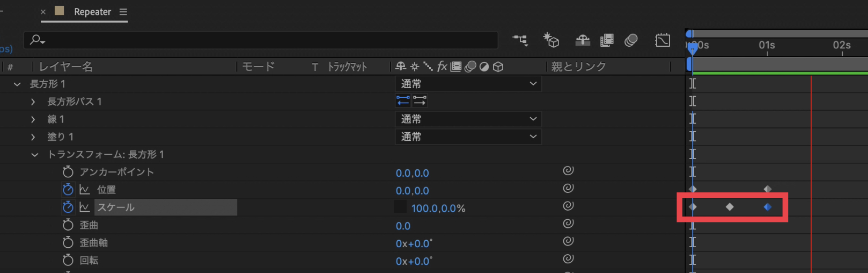Enable the stopwatch for 歪曲軸
This screenshot has height=273, width=868.
[68, 243]
